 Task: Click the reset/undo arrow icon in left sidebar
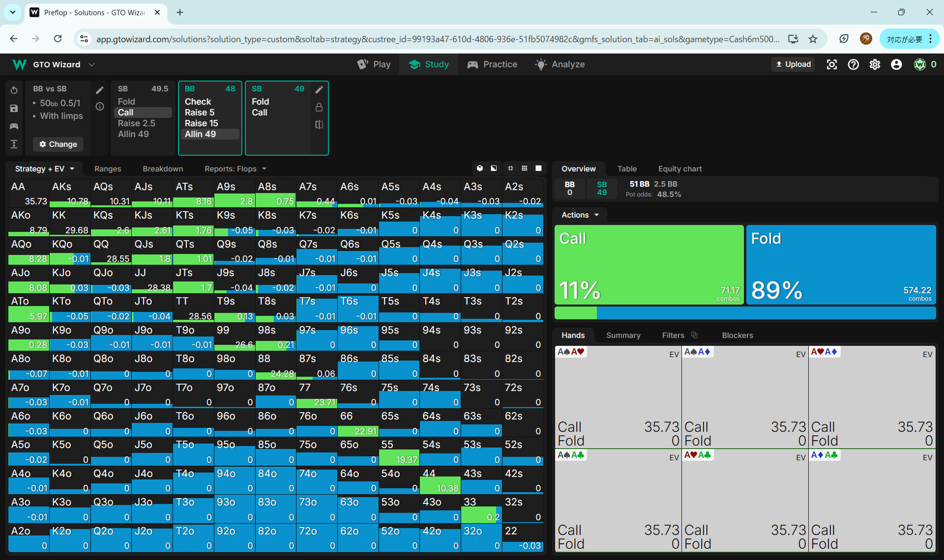tap(14, 90)
